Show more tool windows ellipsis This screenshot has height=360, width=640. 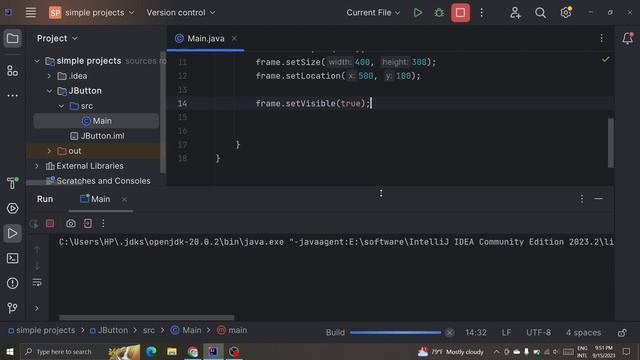pyautogui.click(x=12, y=96)
